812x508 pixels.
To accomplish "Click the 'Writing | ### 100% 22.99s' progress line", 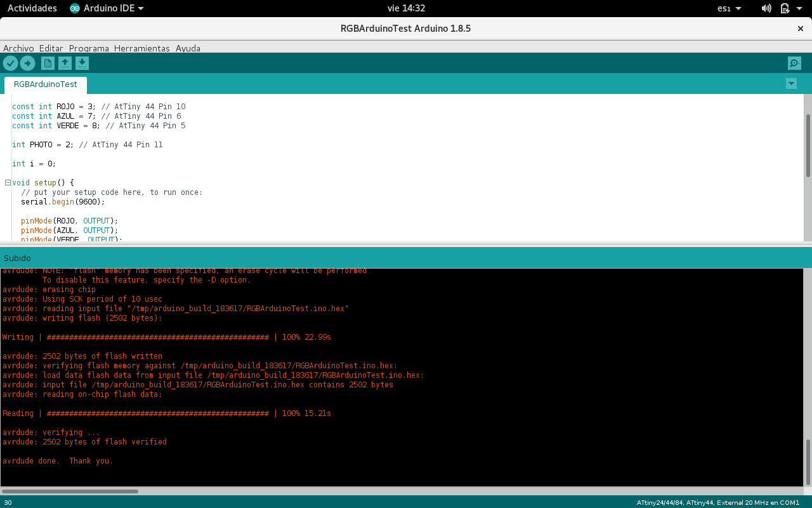I will (166, 337).
